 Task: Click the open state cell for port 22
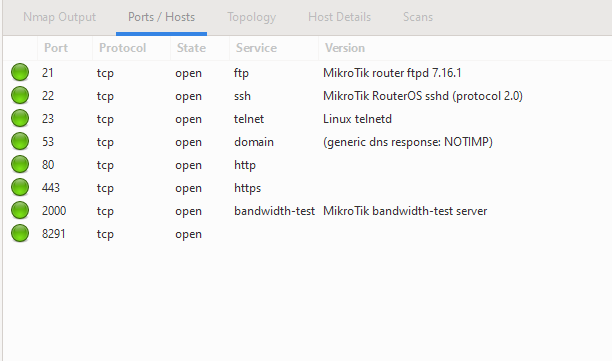click(189, 96)
